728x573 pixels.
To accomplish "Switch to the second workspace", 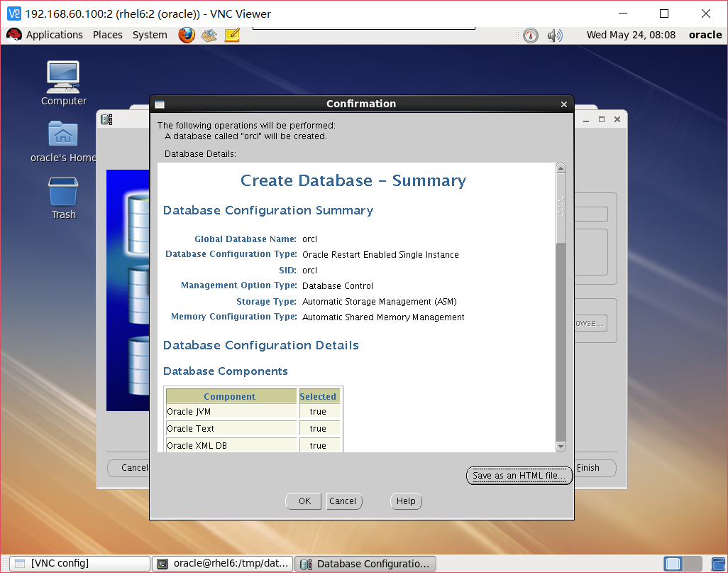I will 693,563.
